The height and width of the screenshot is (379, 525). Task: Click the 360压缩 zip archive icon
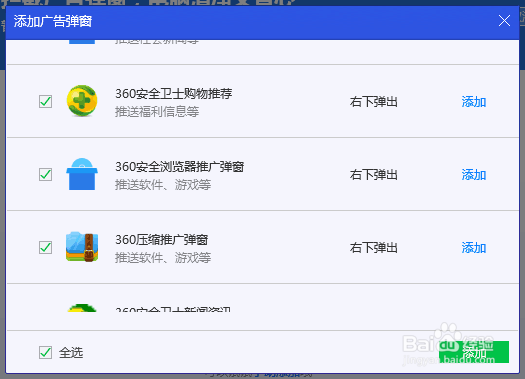82,247
